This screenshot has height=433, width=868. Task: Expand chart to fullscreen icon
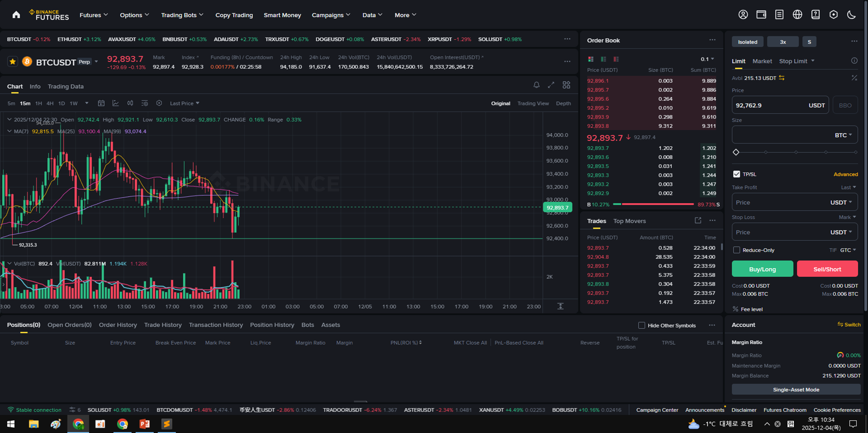point(551,85)
